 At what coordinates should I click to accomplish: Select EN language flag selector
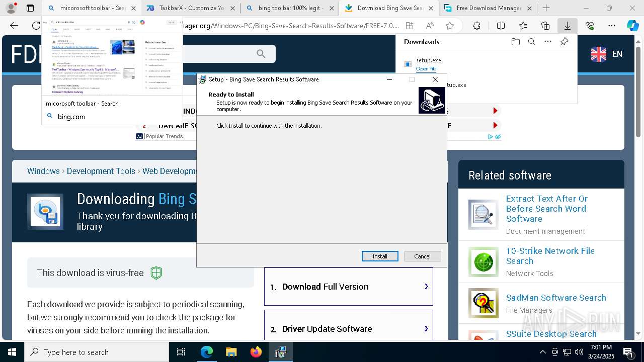point(606,54)
